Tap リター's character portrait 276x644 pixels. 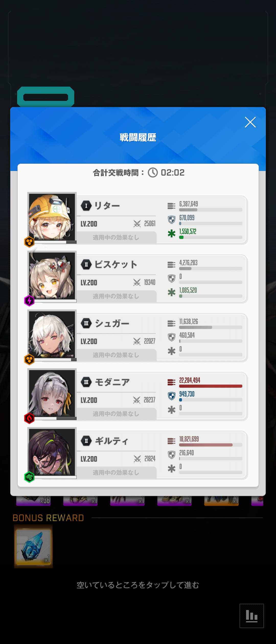click(52, 217)
